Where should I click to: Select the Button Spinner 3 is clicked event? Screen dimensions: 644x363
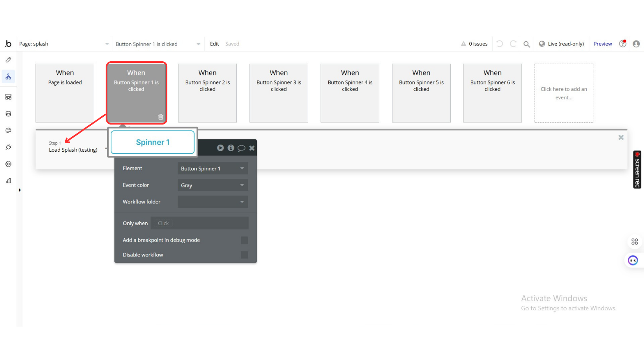point(279,93)
